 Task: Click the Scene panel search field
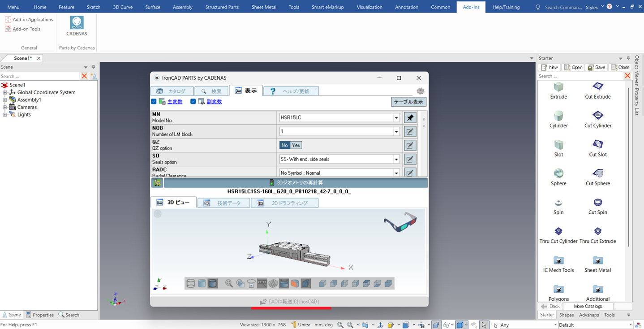tap(39, 76)
